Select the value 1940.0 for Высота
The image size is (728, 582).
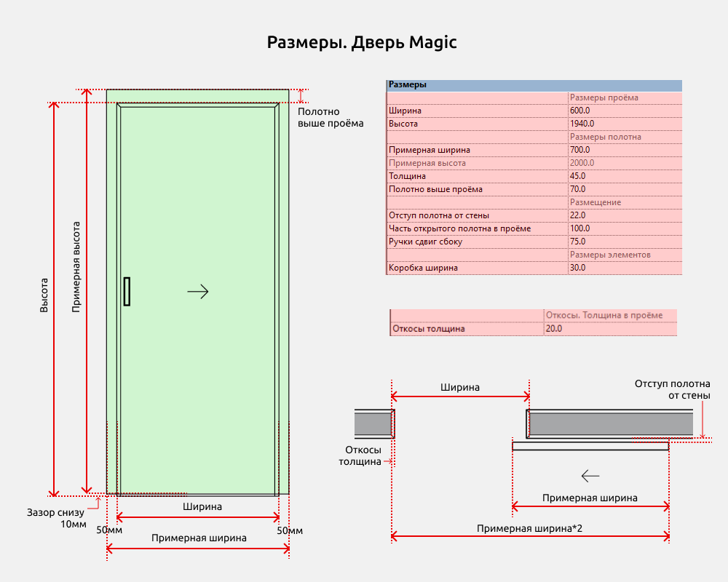(582, 124)
